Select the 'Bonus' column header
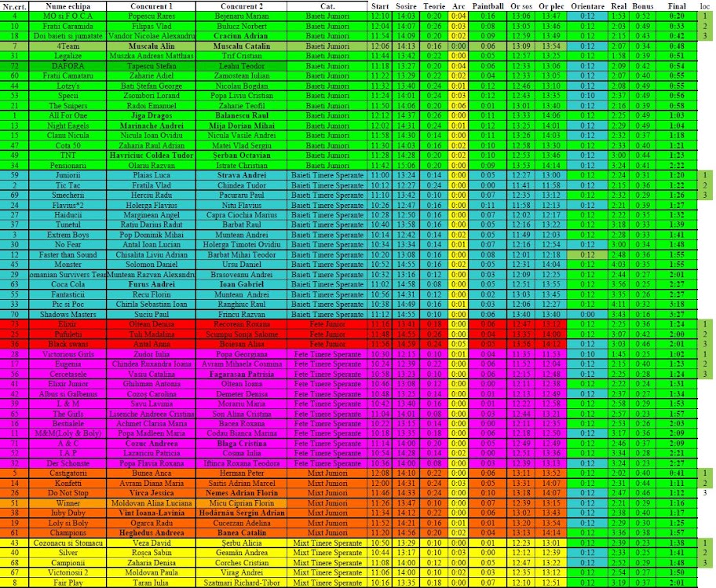Image resolution: width=716 pixels, height=588 pixels. tap(642, 6)
